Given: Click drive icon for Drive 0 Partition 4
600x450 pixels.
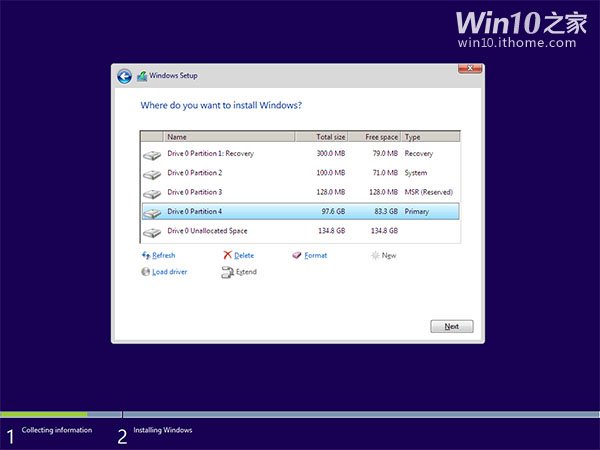Looking at the screenshot, I should click(152, 213).
